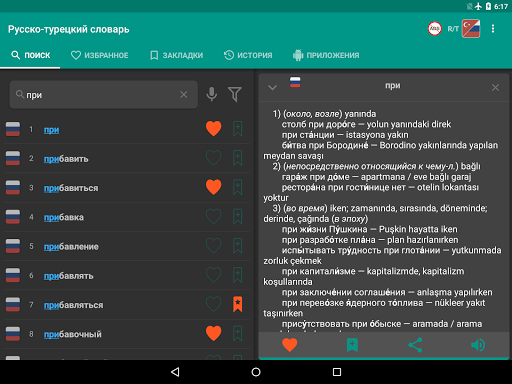Viewport: 512px width, 384px height.
Task: Play pronunciation with the speaker icon
Action: tap(478, 345)
